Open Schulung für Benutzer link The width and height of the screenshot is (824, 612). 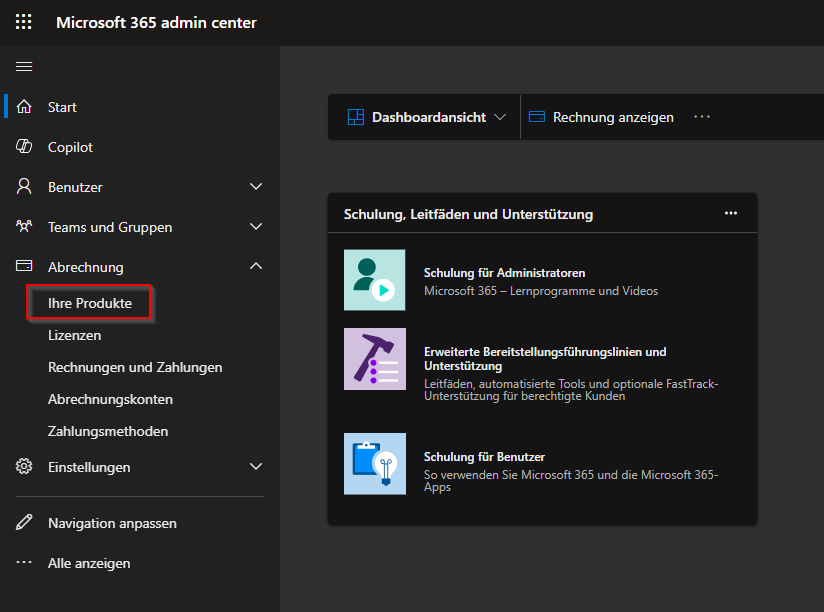click(x=485, y=457)
